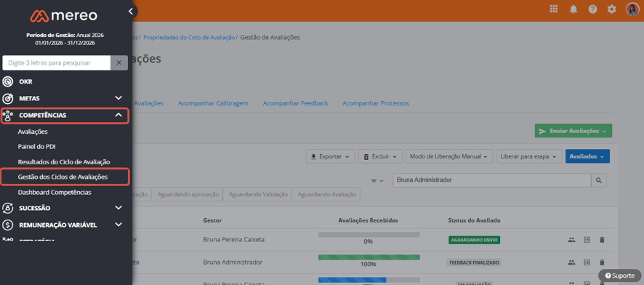Click the Status do Avaliado header

tap(475, 220)
